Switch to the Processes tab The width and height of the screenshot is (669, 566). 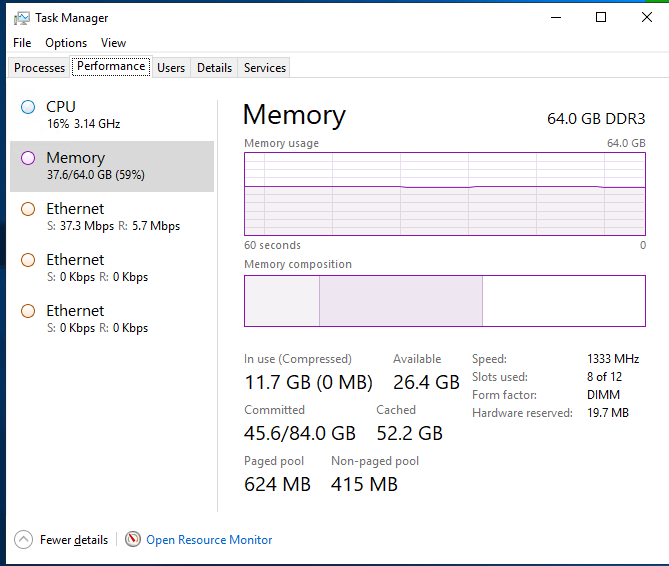[40, 68]
